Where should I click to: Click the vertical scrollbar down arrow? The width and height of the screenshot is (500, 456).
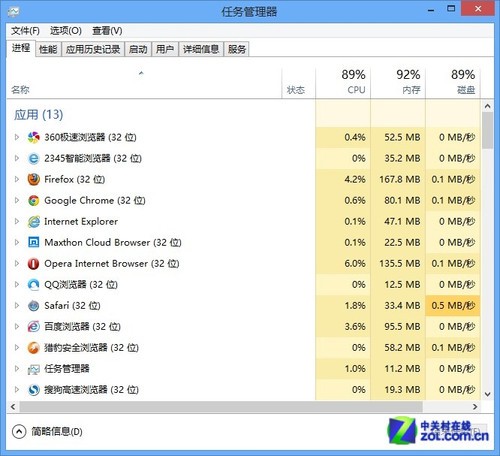[487, 394]
